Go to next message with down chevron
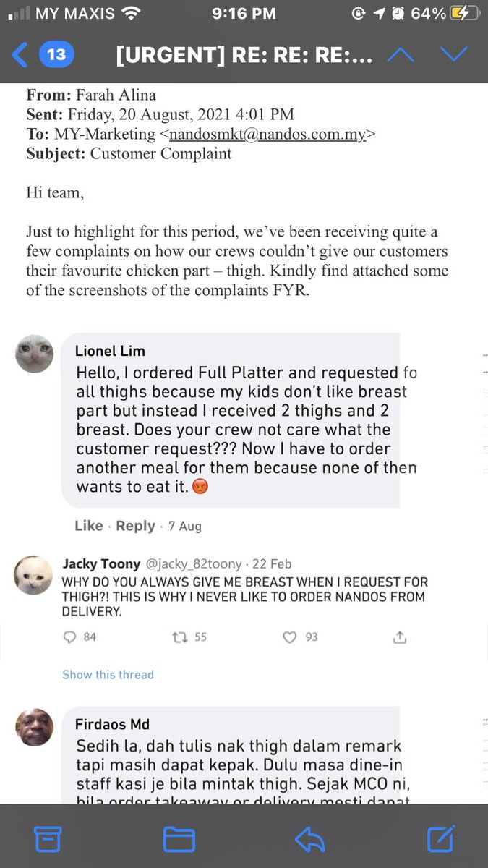 coord(454,55)
